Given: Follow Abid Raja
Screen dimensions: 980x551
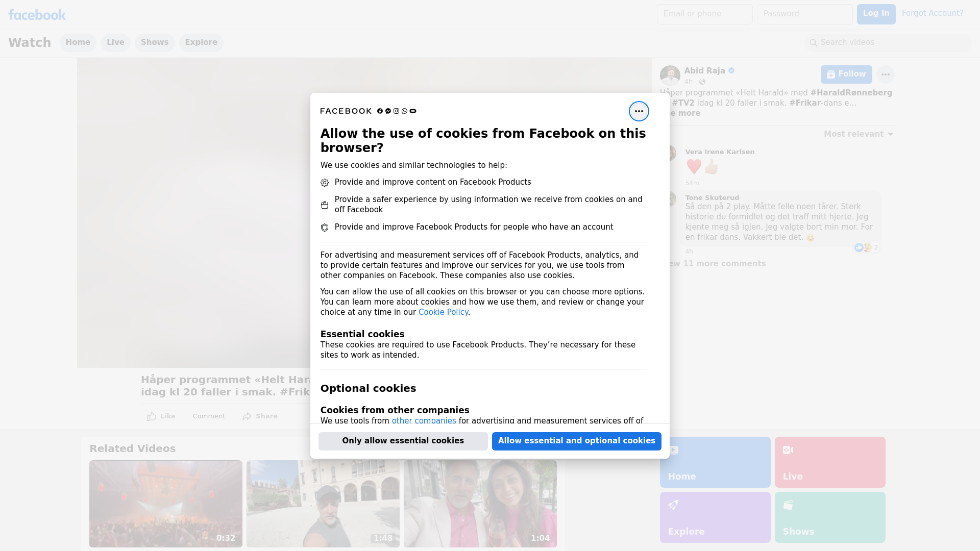Looking at the screenshot, I should point(846,74).
